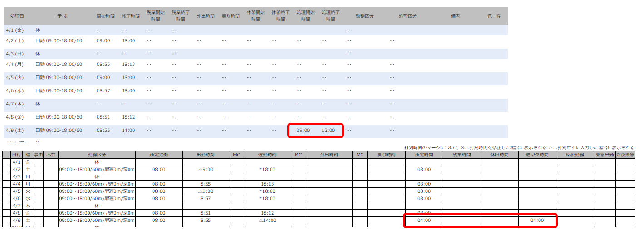Screen dimensions: 644x236
Task: Click 遅早欠時間 value 04:00 in lower table
Action: click(x=537, y=221)
